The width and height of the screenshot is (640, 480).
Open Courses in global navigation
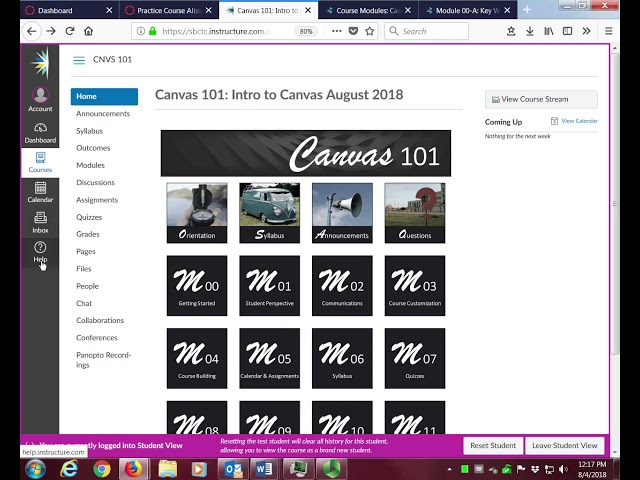coord(40,162)
